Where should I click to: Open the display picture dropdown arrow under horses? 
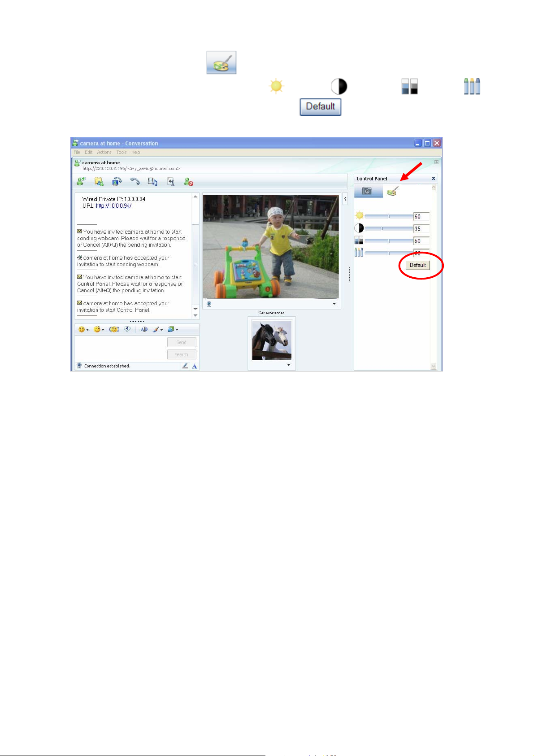point(288,365)
